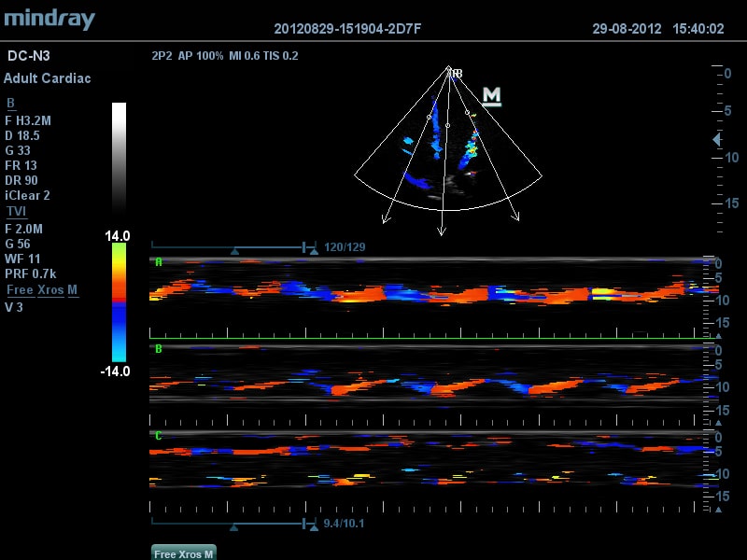The height and width of the screenshot is (560, 747).
Task: Select the left sampling line handle in sector
Action: [429, 118]
